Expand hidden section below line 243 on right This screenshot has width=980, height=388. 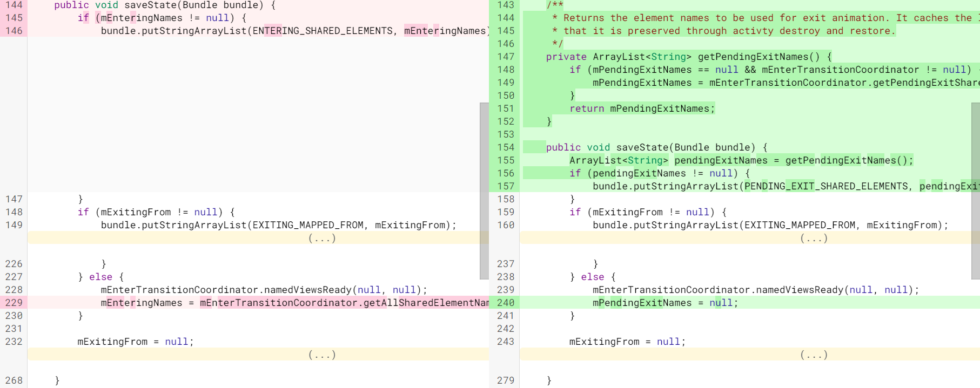pos(813,355)
